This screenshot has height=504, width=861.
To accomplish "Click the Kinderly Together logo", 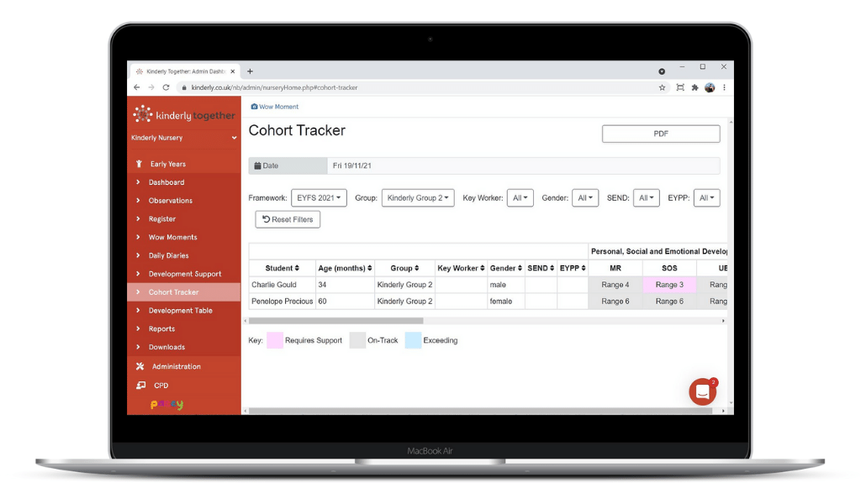I will [184, 114].
